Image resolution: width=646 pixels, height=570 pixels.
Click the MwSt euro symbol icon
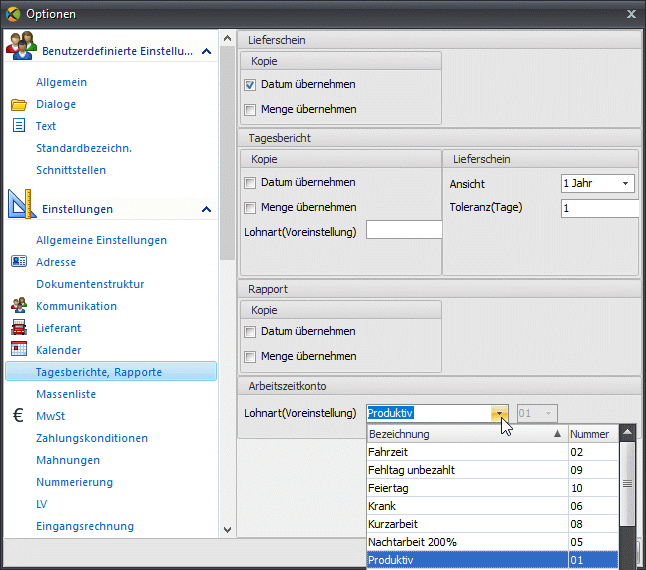coord(18,415)
